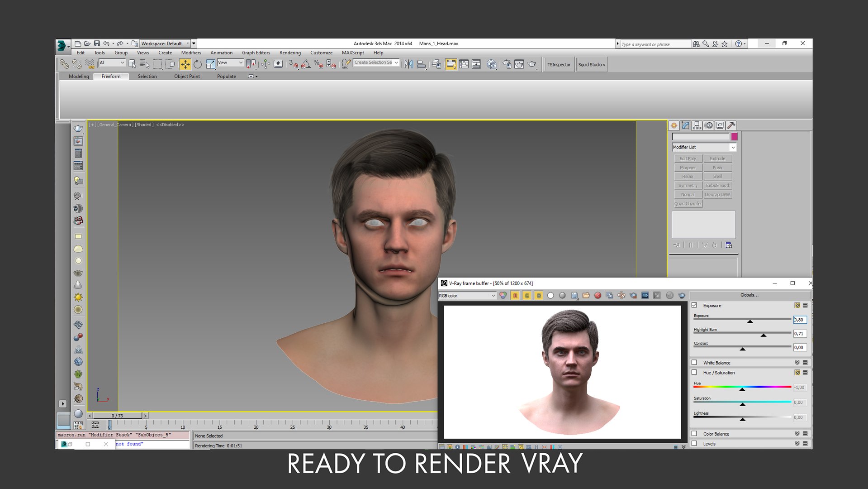Open Rendered Frame Window icon
The height and width of the screenshot is (489, 868).
click(519, 64)
